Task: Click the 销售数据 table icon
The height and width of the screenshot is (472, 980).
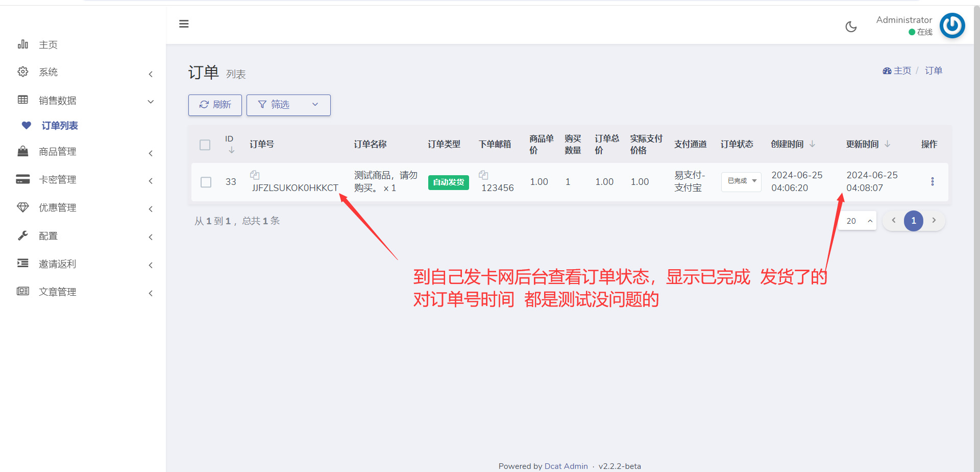Action: pos(23,100)
